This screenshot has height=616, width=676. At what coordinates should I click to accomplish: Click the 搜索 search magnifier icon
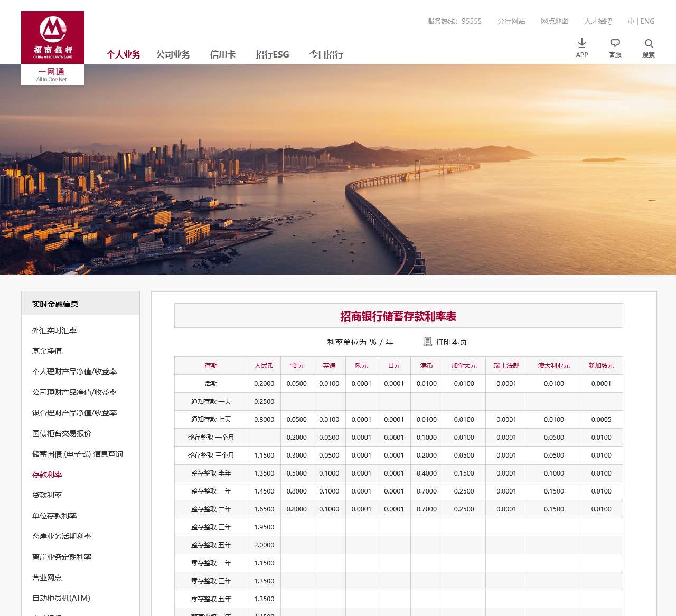coord(649,43)
